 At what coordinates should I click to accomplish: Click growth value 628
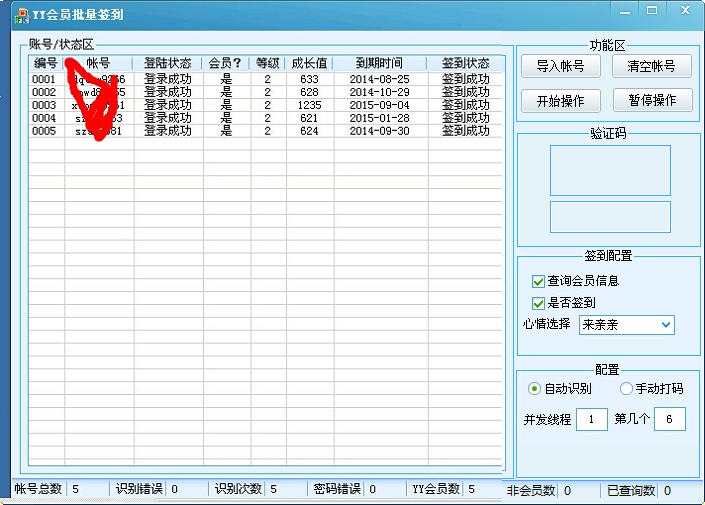tap(309, 93)
